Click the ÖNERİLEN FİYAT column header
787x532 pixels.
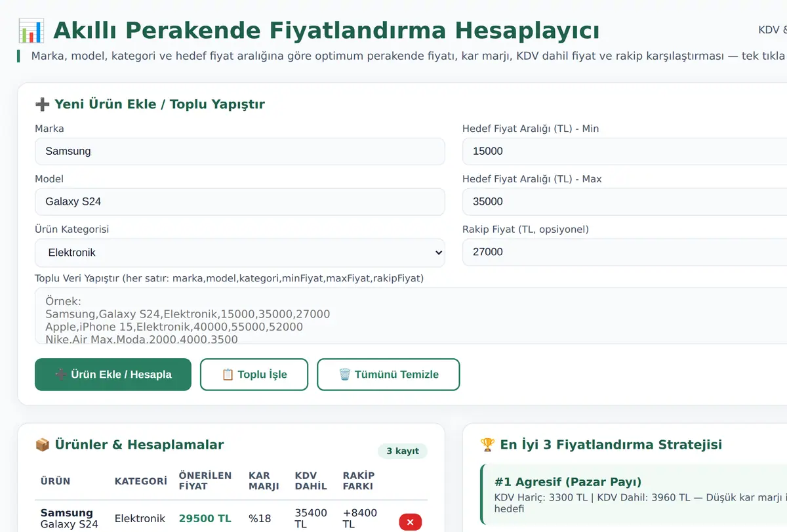(205, 481)
